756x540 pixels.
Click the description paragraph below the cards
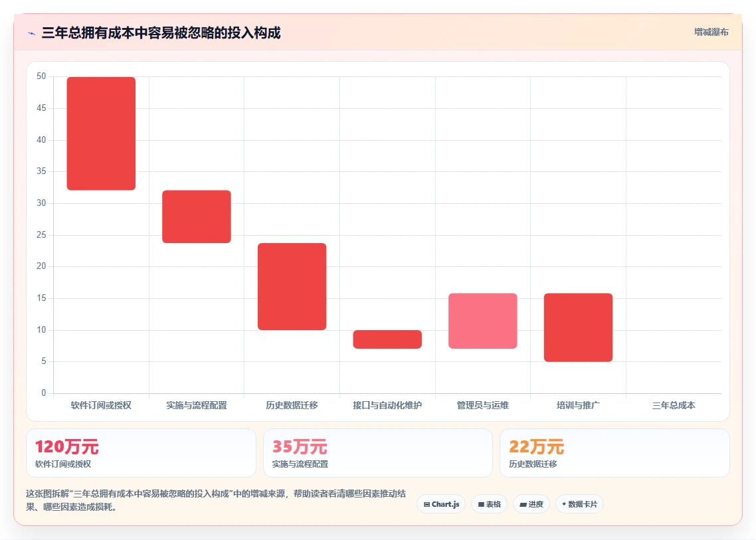click(216, 500)
